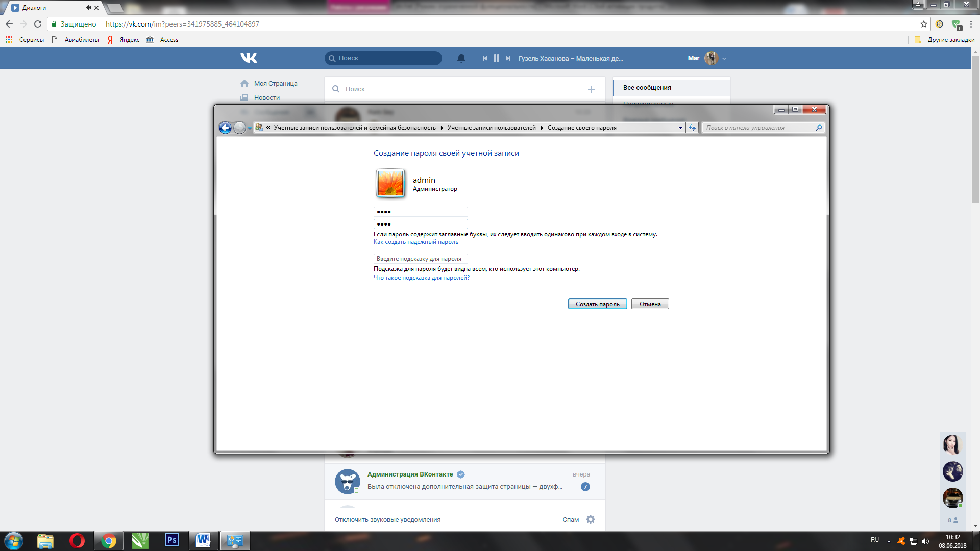Select 'Все сообщения' filter tab
The width and height of the screenshot is (980, 551).
672,88
